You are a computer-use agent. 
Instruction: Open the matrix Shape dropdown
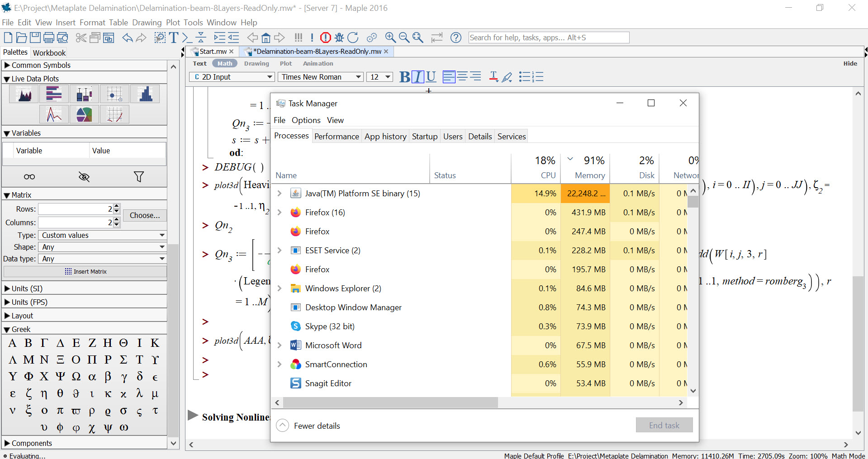[x=103, y=247]
